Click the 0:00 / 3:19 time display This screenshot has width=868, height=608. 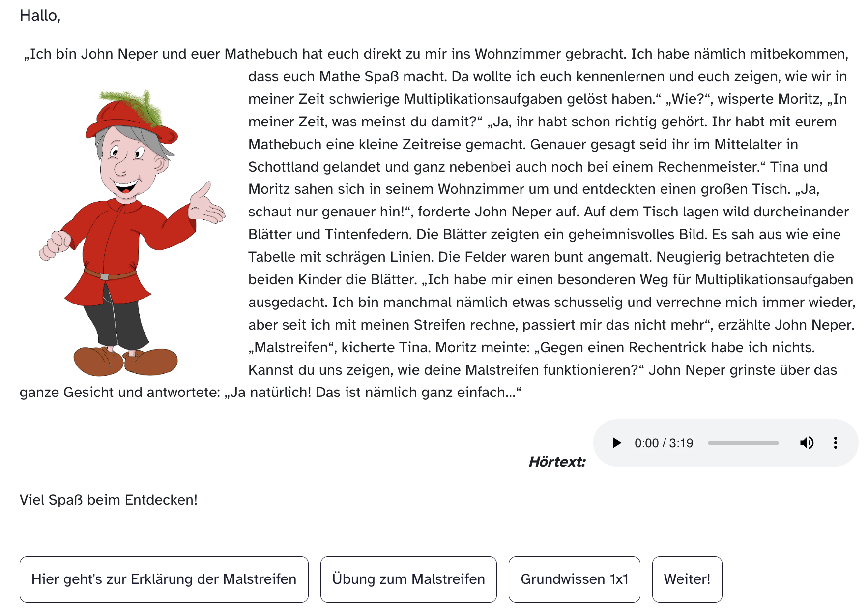(x=664, y=443)
